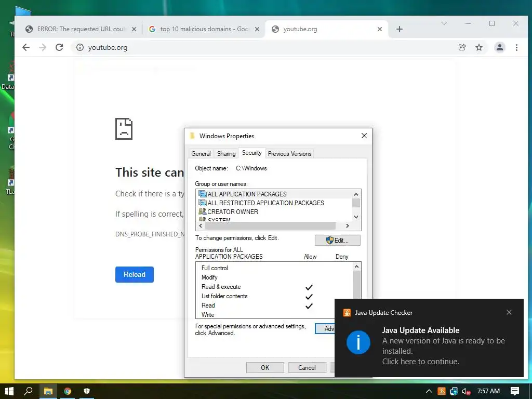
Task: Select ALL APPLICATION PACKAGES entry
Action: click(x=247, y=194)
